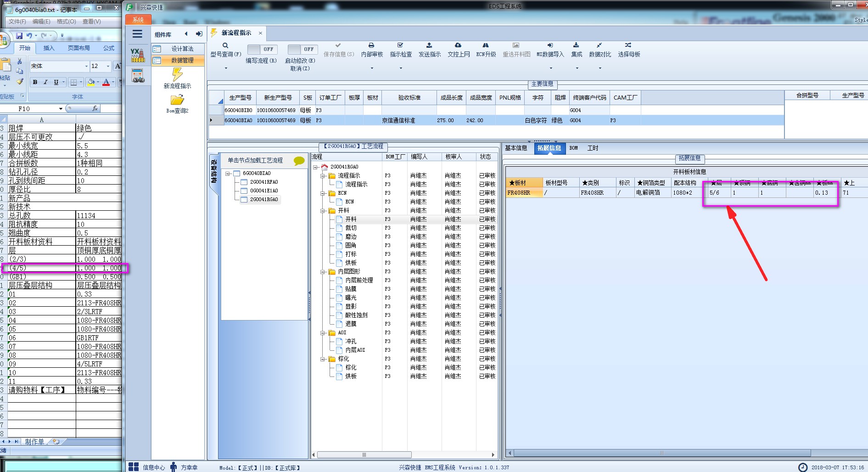Open the vertical 设备结构 side tab

coord(213,171)
